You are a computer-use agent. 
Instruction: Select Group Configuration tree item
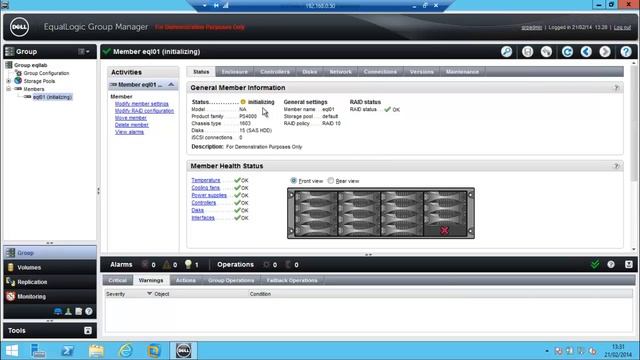[x=46, y=73]
